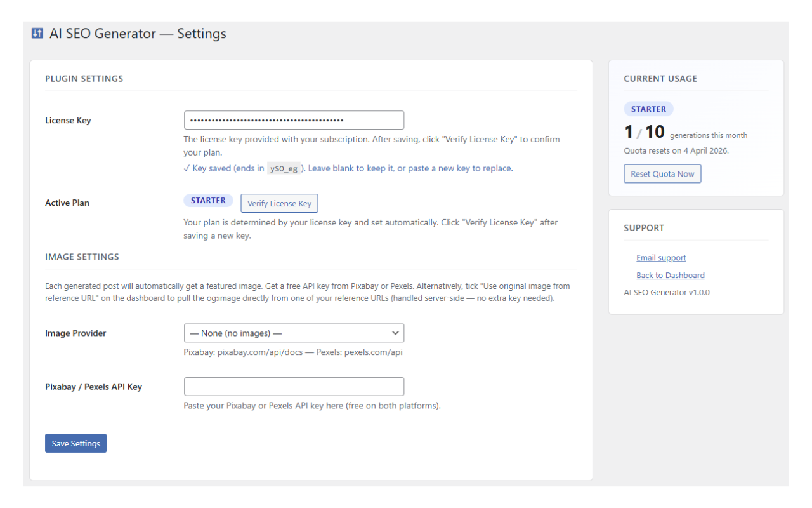This screenshot has height=508, width=812.
Task: Click Verify License Key
Action: point(279,203)
